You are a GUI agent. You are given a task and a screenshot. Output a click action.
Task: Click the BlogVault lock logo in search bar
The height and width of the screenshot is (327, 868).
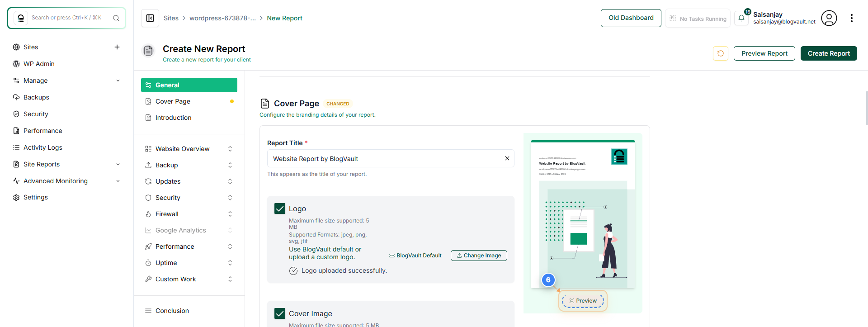pos(21,18)
